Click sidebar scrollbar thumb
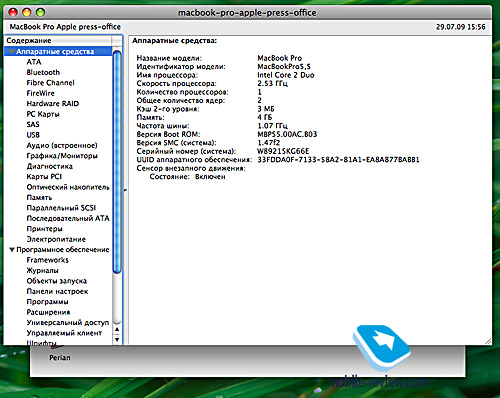Image resolution: width=500 pixels, height=398 pixels. (x=117, y=162)
